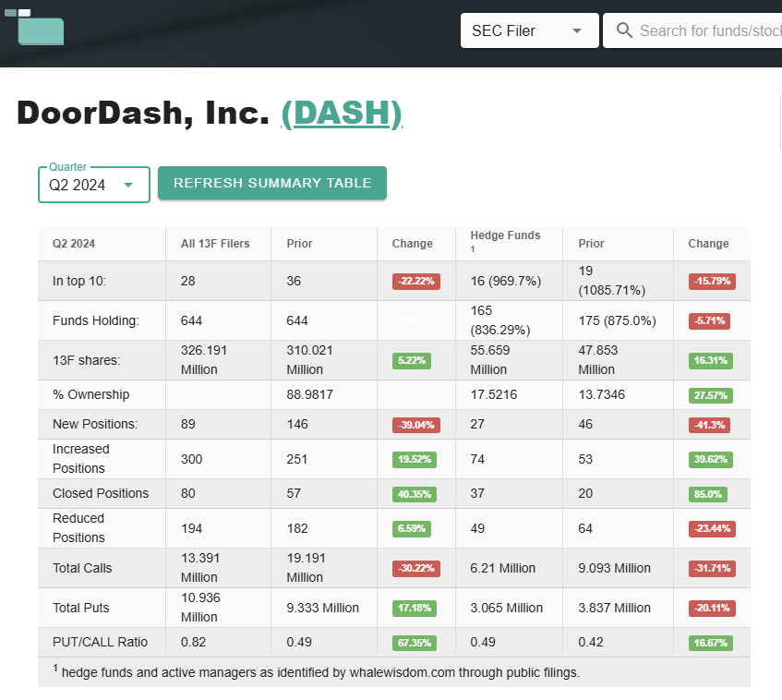This screenshot has height=700, width=782.
Task: Click the SEC Filer dropdown arrow
Action: [577, 30]
